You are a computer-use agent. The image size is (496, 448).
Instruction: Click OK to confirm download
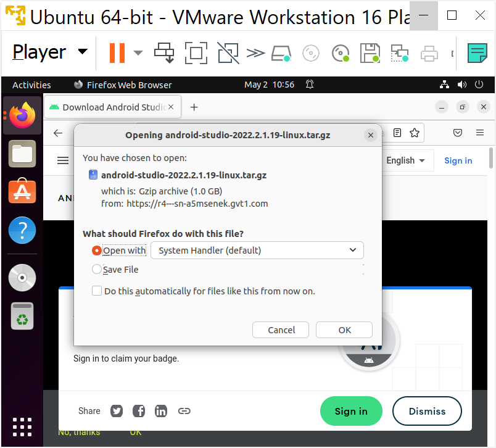pyautogui.click(x=344, y=330)
